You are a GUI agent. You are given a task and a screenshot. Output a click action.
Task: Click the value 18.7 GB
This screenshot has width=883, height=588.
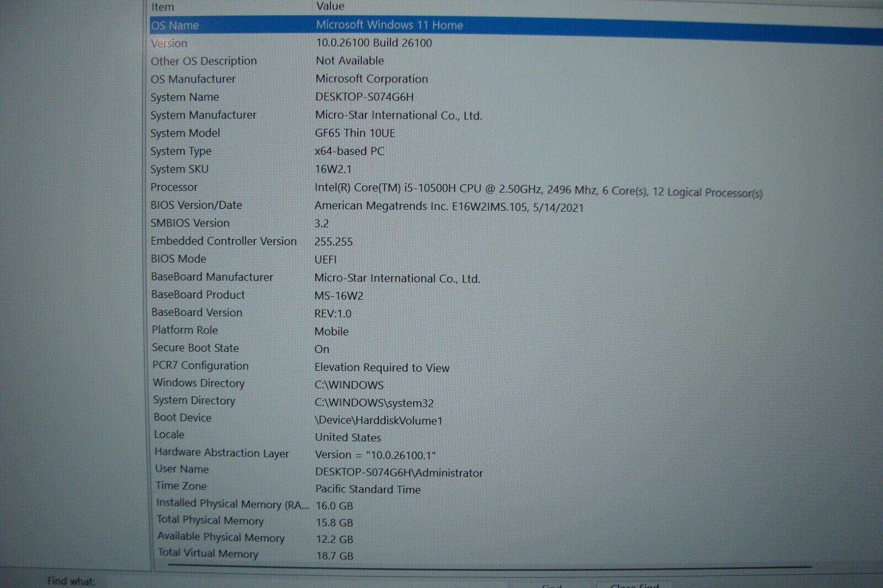(x=335, y=555)
